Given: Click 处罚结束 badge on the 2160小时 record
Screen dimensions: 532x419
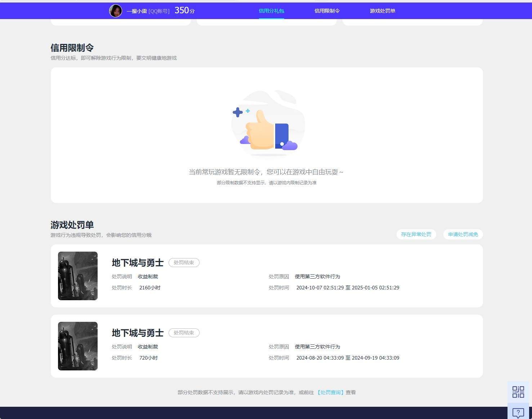Looking at the screenshot, I should (184, 262).
